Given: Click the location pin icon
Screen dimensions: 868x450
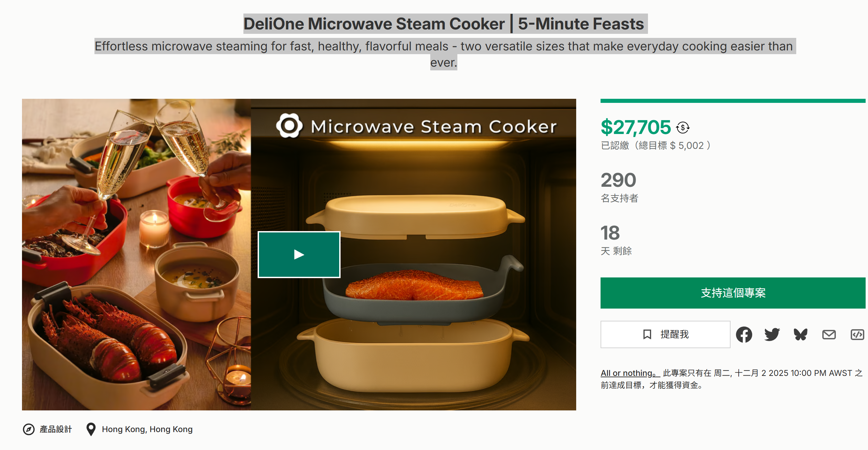Looking at the screenshot, I should 91,429.
